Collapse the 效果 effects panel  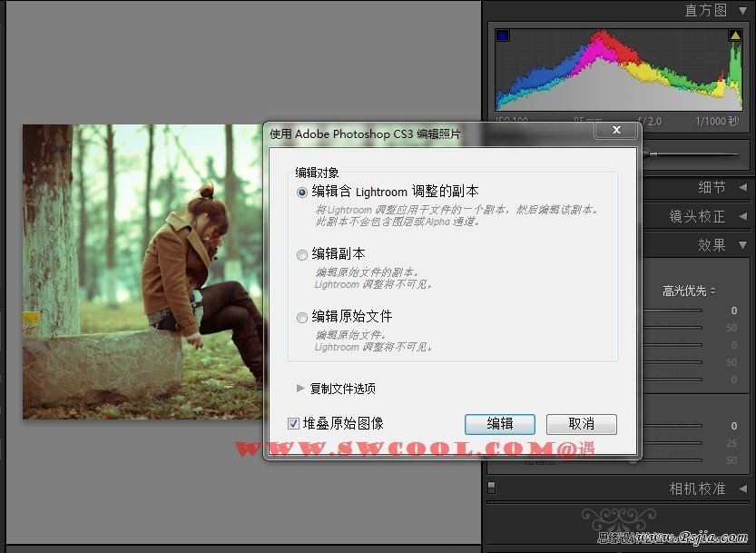[743, 245]
